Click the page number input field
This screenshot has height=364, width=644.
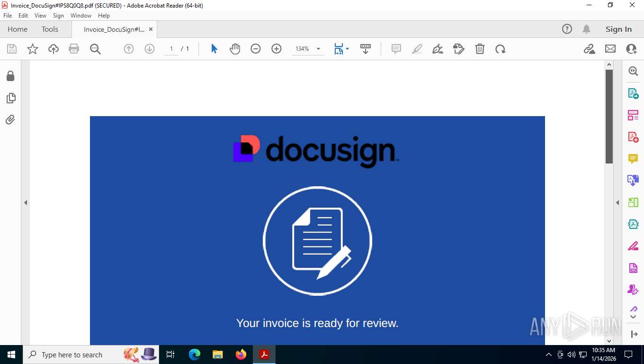pos(171,49)
